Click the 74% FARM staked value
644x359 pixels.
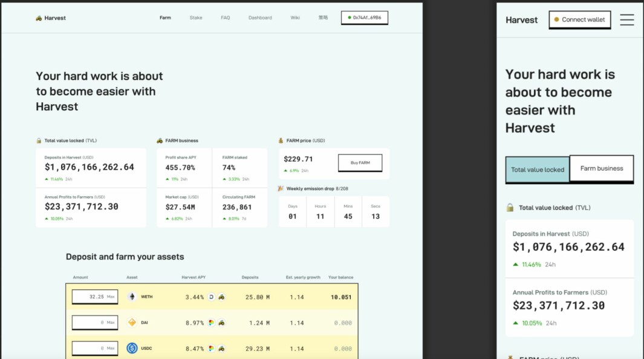click(229, 168)
